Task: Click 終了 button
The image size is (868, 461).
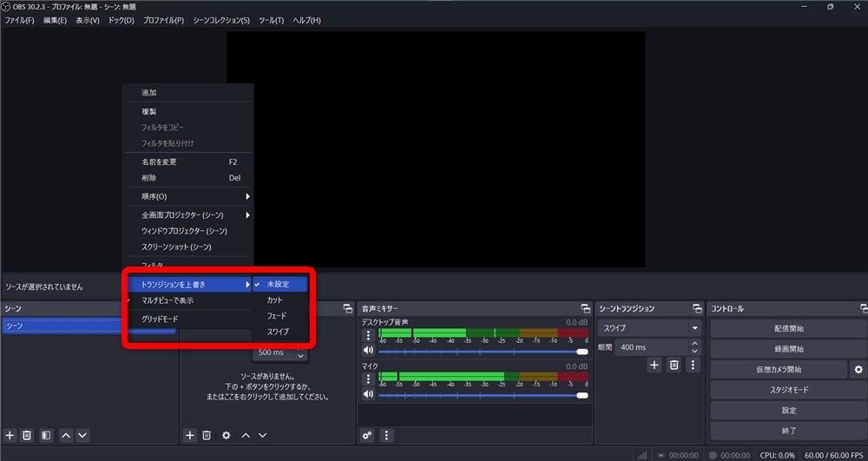Action: [x=789, y=431]
